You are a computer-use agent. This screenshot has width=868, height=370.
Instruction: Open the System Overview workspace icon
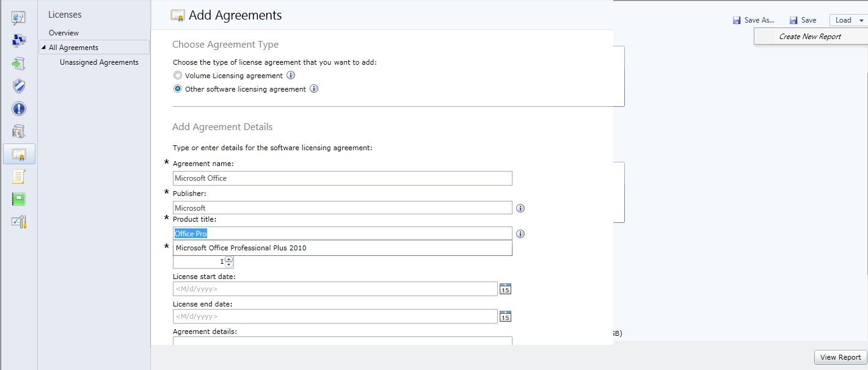click(18, 18)
